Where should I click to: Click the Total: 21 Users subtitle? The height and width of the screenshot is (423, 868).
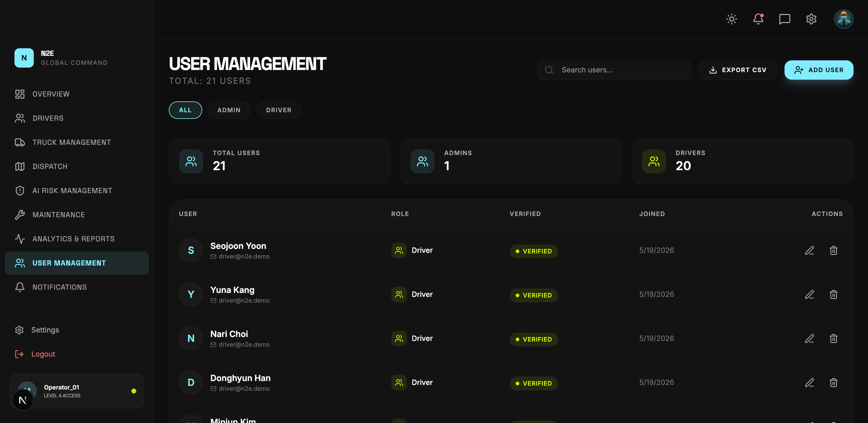pos(210,81)
